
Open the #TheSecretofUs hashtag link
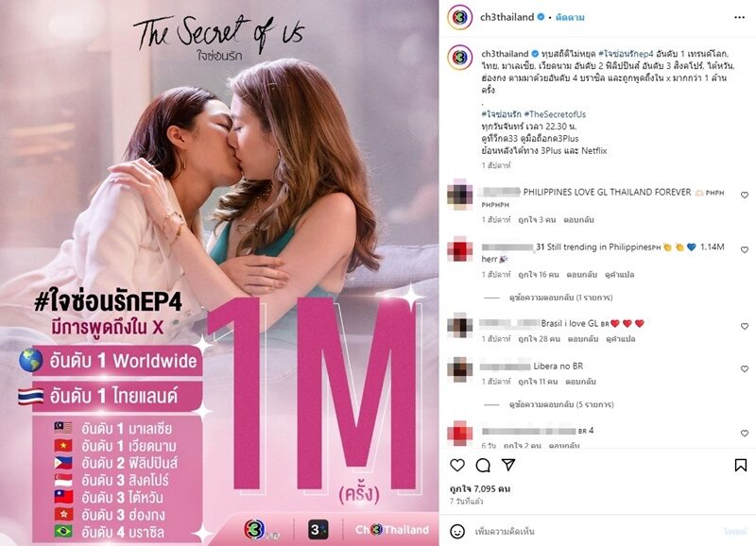point(555,114)
